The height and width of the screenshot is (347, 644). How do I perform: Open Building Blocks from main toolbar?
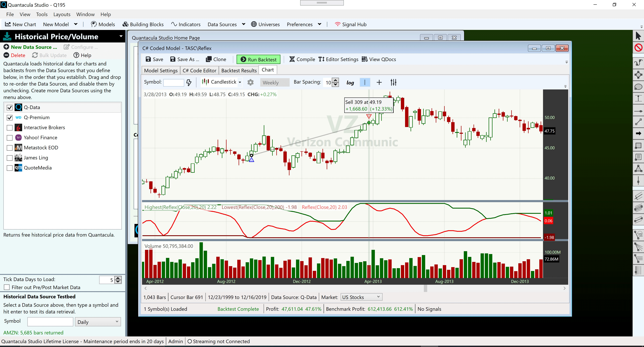[x=143, y=24]
